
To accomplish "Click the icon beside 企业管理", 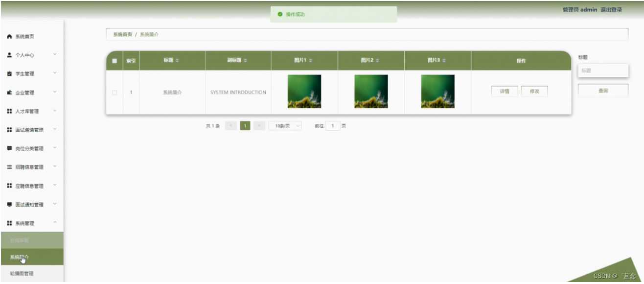I will [9, 93].
